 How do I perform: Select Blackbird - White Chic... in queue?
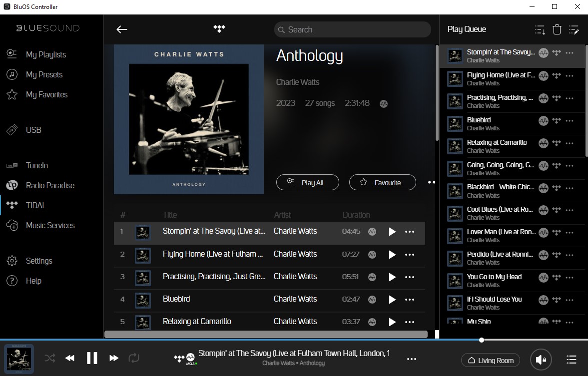512,191
